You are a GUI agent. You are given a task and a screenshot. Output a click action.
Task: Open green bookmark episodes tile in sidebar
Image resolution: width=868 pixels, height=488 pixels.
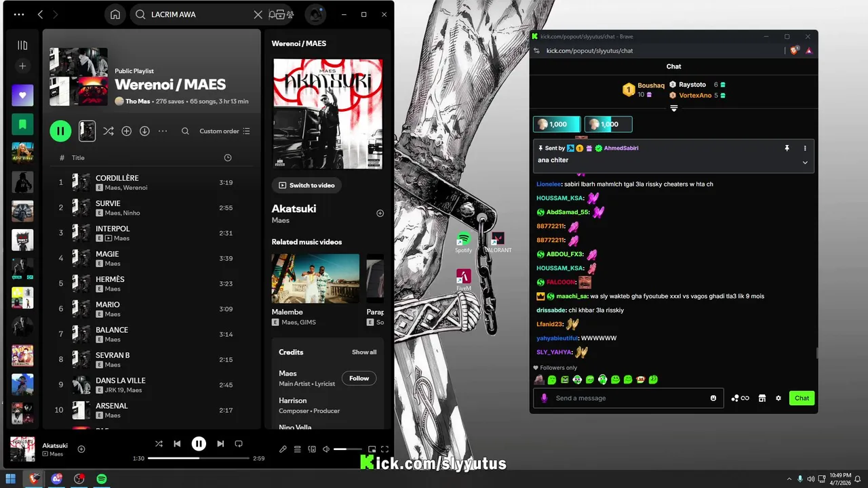(x=22, y=124)
